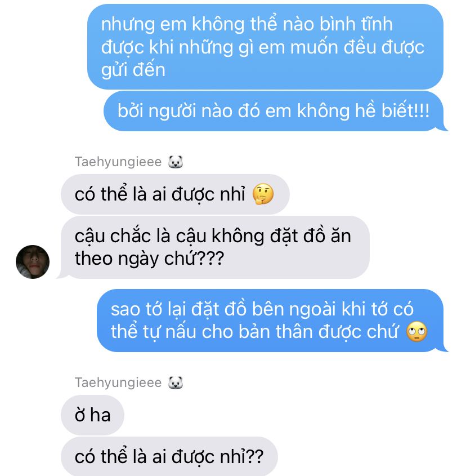
Task: Tap panda emoji beside first Taehyungieee name
Action: (x=176, y=162)
